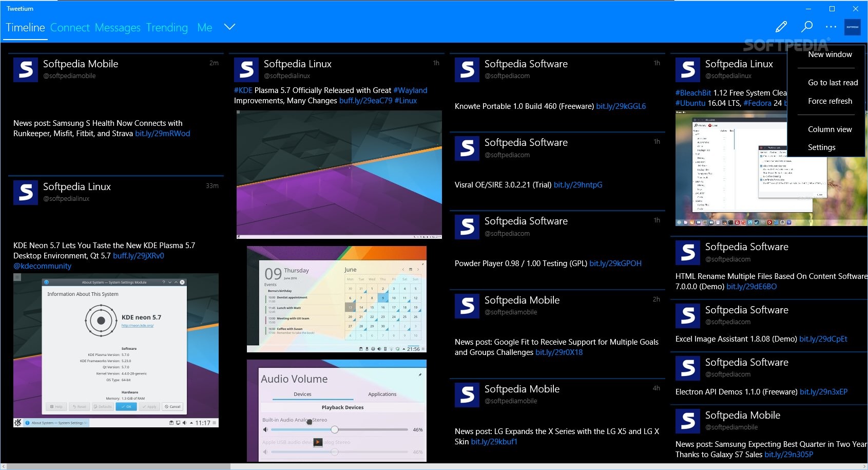Click the @softpediamobile handle on the 2m tweet
The image size is (868, 470).
(69, 76)
